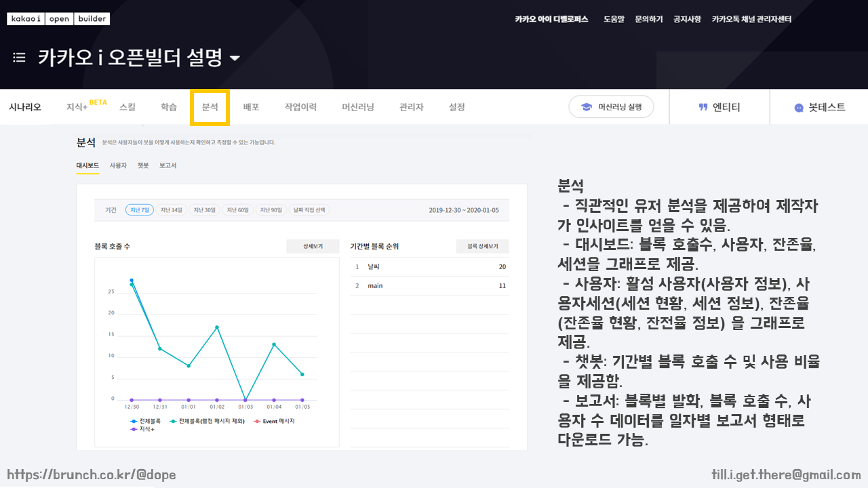868x488 pixels.
Task: Go to the 관리자 tab
Action: point(412,107)
